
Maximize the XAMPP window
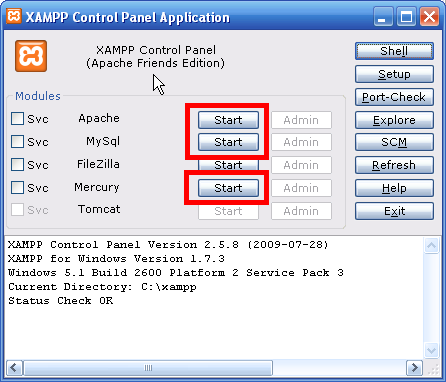pyautogui.click(x=406, y=17)
